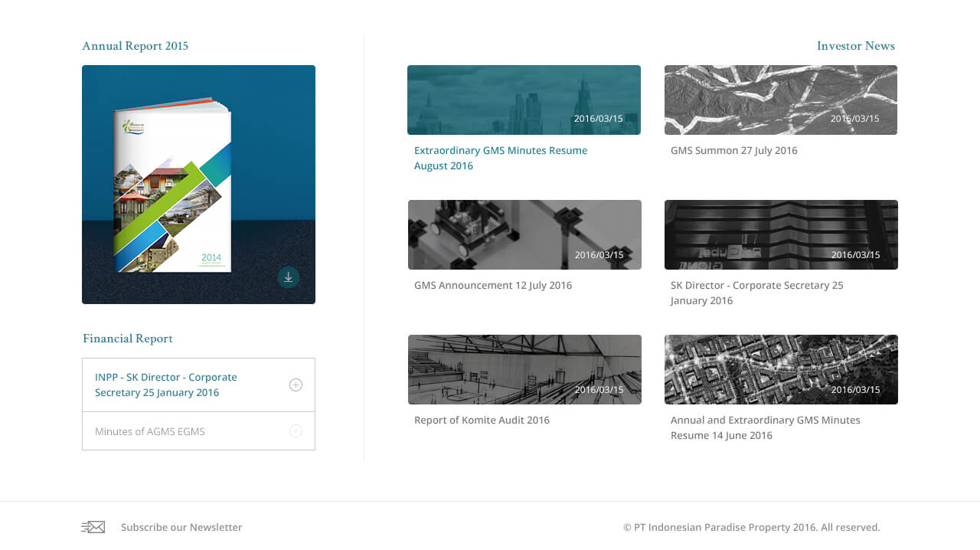Click the Komite Audit hall thumbnail
Screen dimensions: 980x550
pos(524,369)
